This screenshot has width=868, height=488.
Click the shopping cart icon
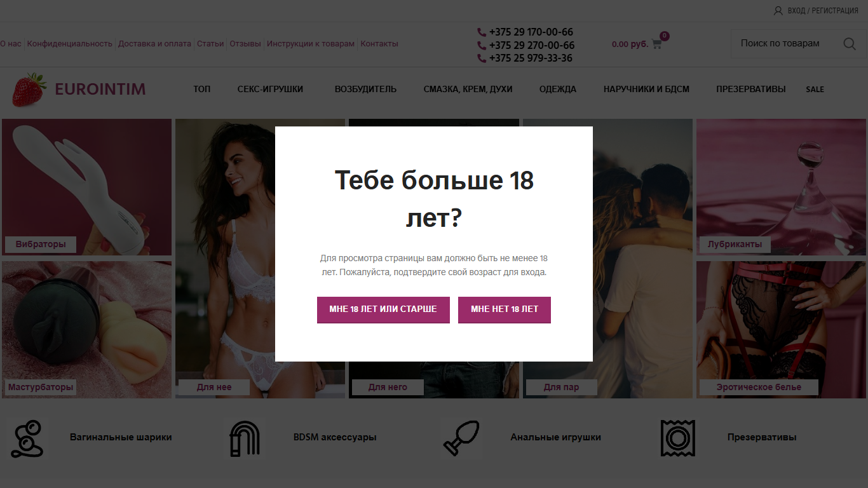[656, 44]
